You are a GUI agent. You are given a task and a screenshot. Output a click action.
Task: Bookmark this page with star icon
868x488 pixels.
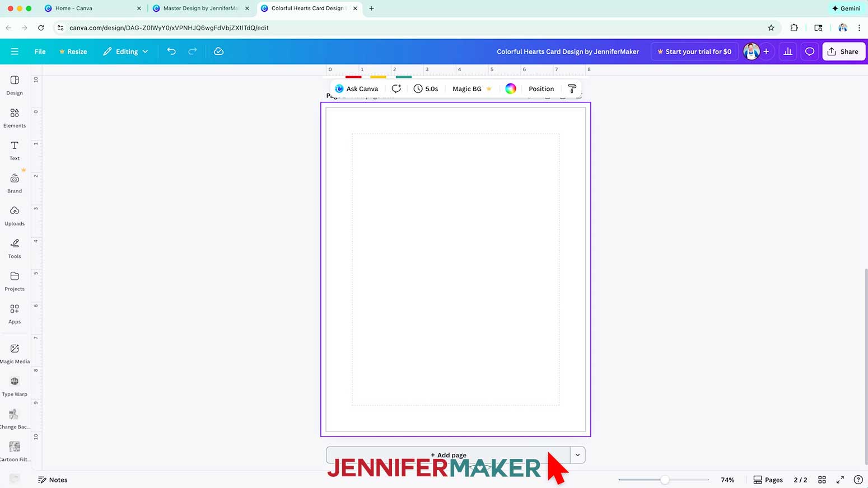click(771, 27)
